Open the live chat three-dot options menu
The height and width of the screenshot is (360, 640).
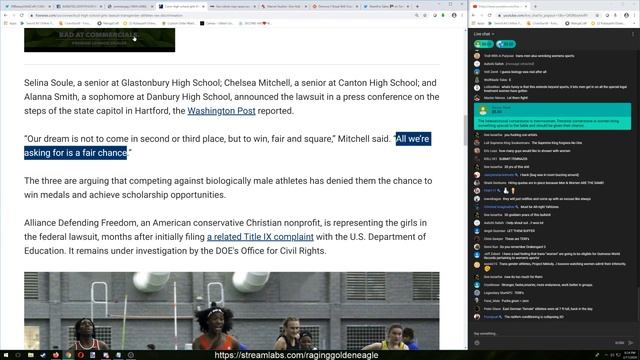point(633,34)
